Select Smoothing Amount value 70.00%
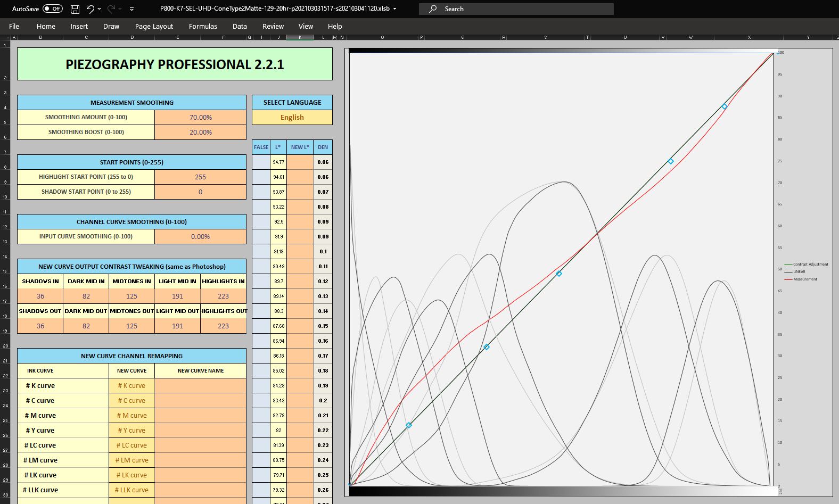Viewport: 839px width, 504px height. click(201, 118)
